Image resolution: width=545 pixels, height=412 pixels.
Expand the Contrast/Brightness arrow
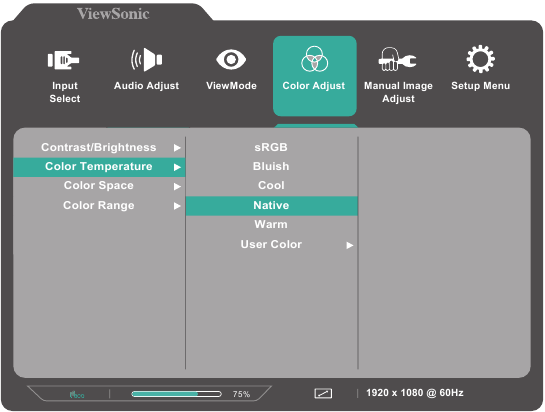coord(177,148)
